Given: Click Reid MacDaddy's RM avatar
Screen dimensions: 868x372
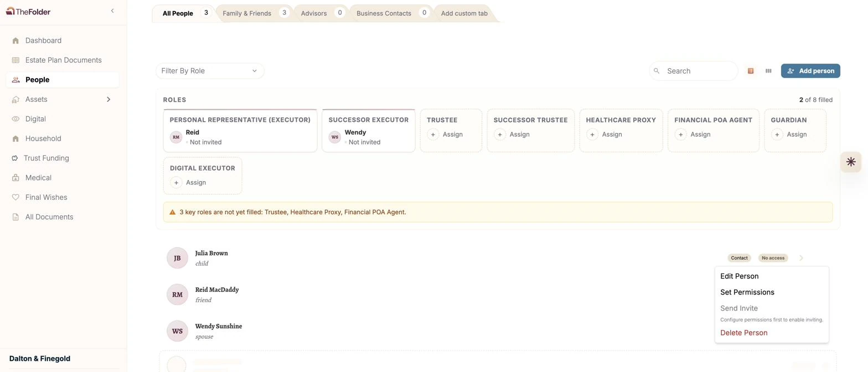Looking at the screenshot, I should point(177,294).
